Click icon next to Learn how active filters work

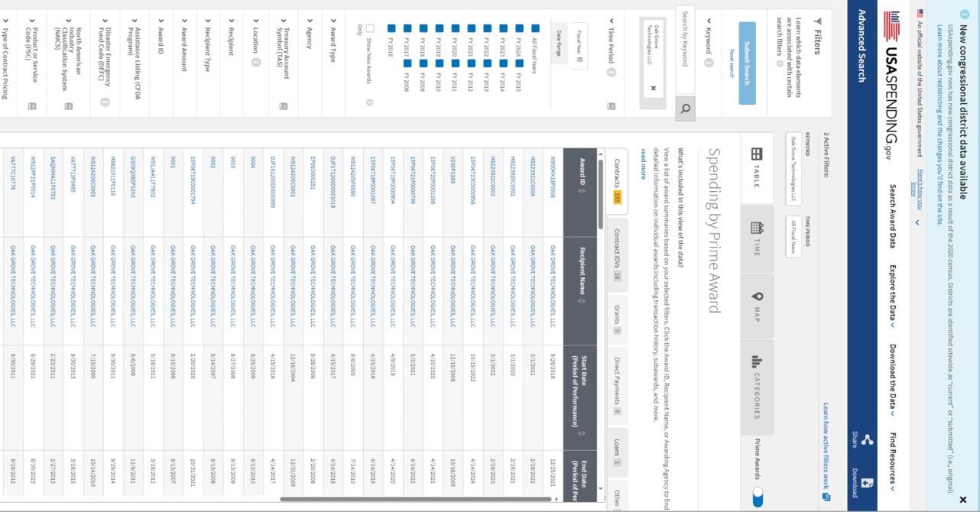click(x=826, y=497)
